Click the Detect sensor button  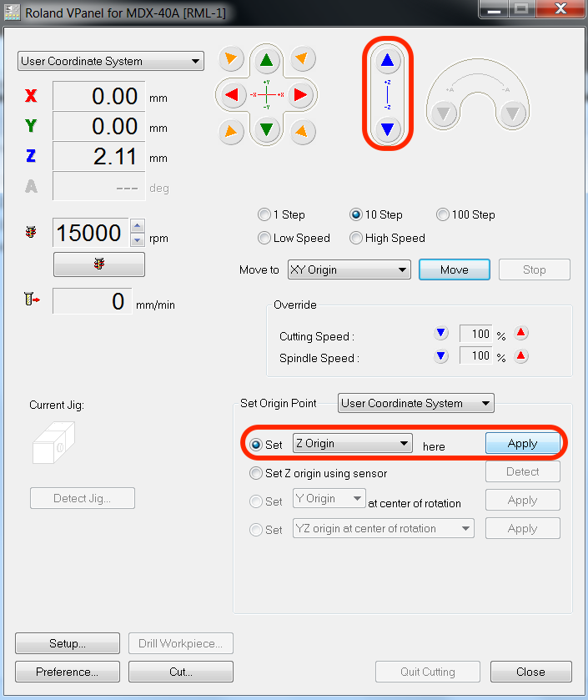[x=522, y=471]
